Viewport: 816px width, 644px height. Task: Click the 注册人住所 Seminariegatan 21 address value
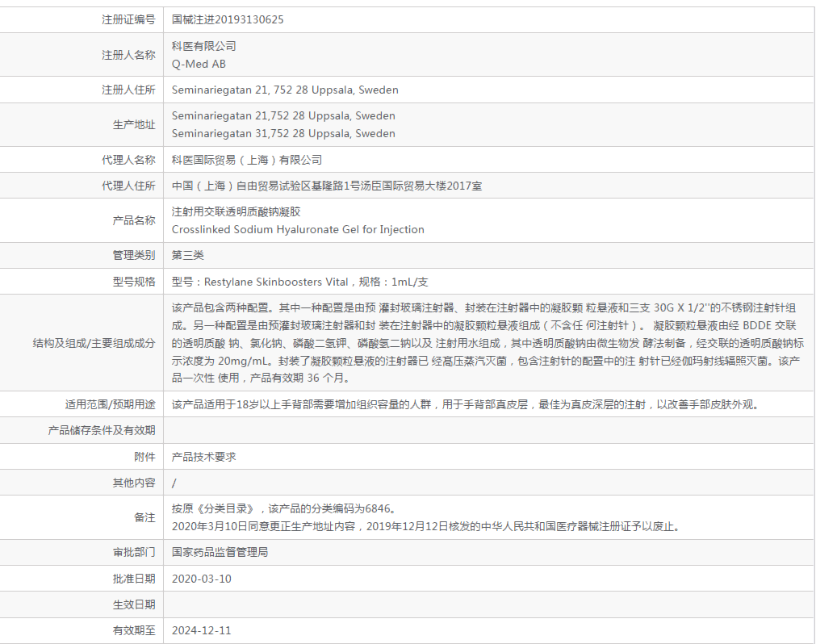285,90
